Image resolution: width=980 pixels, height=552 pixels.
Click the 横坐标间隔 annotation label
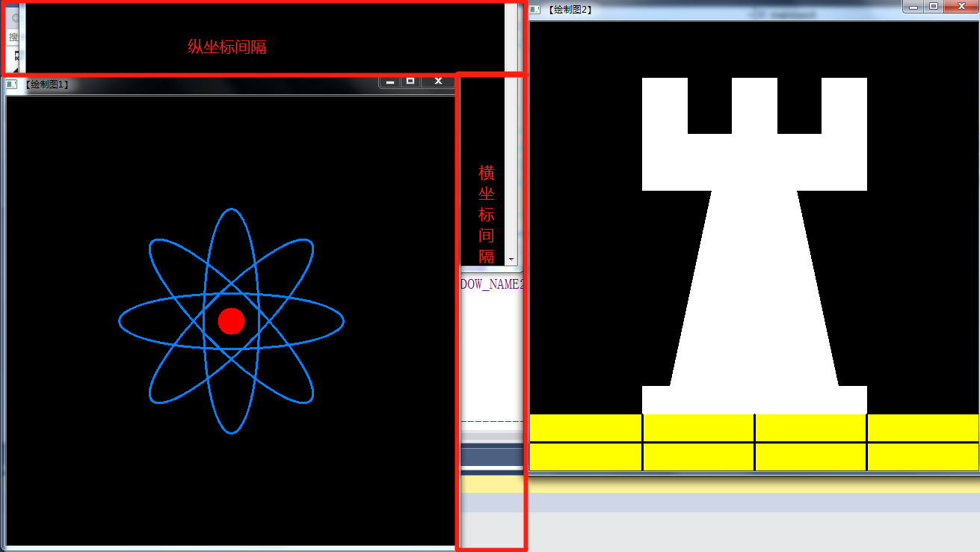tap(484, 215)
